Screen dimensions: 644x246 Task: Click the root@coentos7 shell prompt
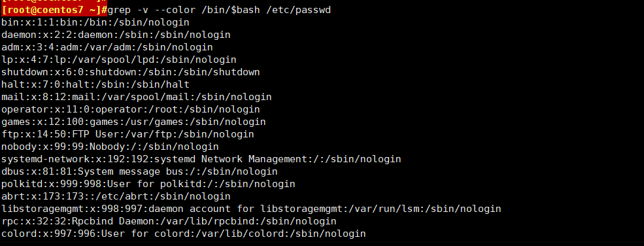point(55,10)
